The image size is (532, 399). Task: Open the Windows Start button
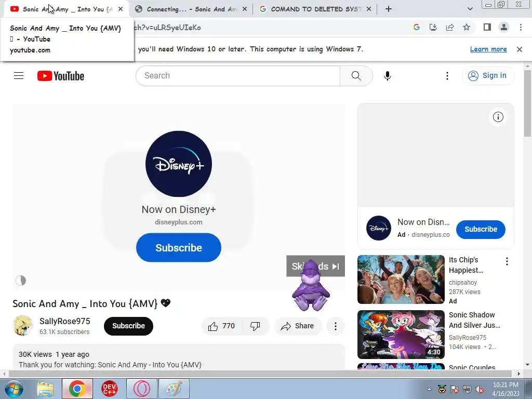13,389
